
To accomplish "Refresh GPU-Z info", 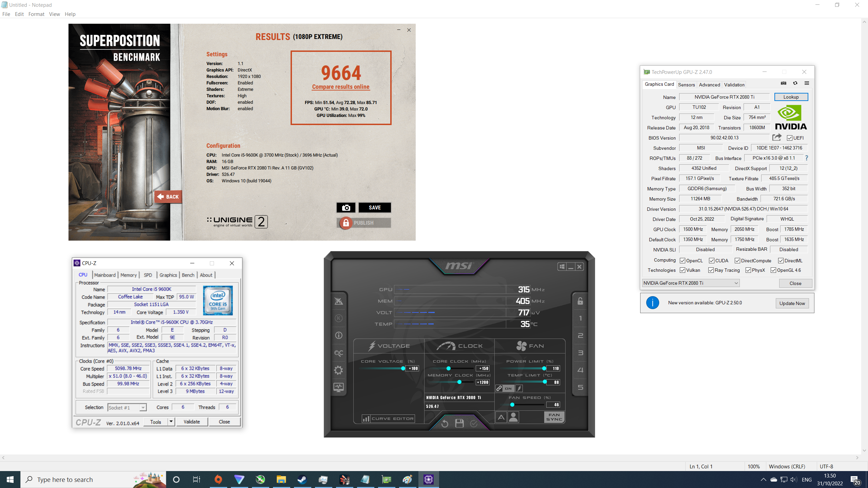I will (795, 83).
